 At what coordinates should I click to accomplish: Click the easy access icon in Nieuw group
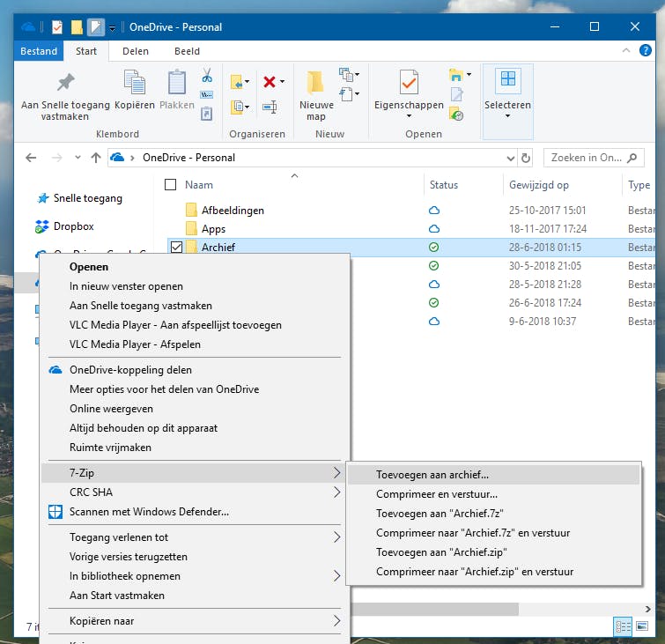[x=345, y=93]
